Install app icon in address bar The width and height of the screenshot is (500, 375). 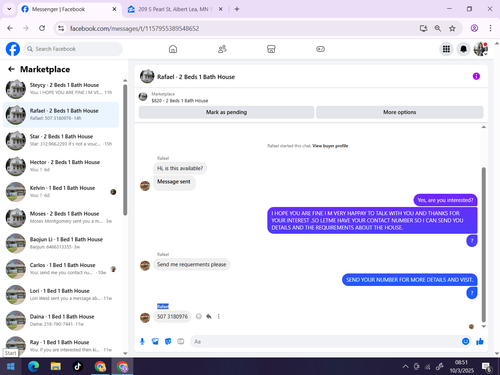tap(423, 28)
